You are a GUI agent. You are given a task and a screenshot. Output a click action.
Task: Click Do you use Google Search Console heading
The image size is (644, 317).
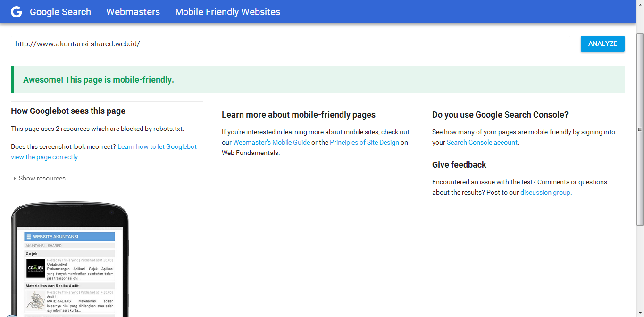500,115
